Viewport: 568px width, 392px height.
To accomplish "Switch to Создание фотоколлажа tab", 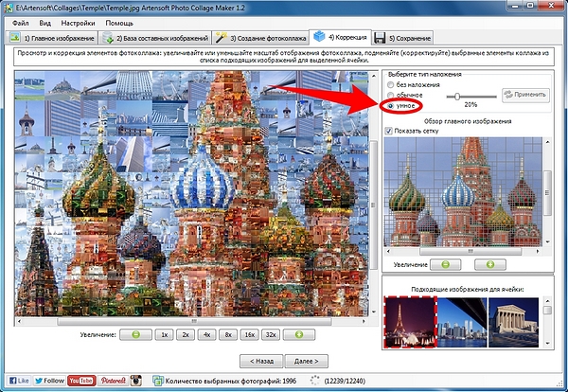I will (x=260, y=38).
